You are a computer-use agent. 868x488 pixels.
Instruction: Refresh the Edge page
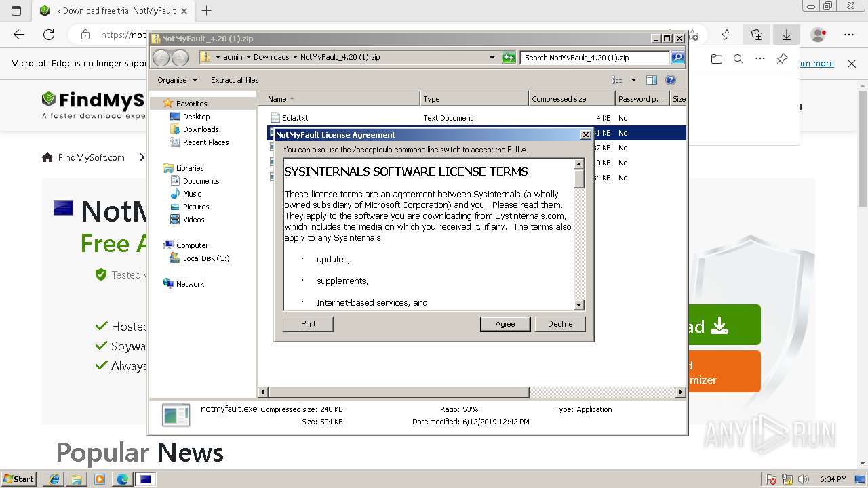click(x=49, y=35)
